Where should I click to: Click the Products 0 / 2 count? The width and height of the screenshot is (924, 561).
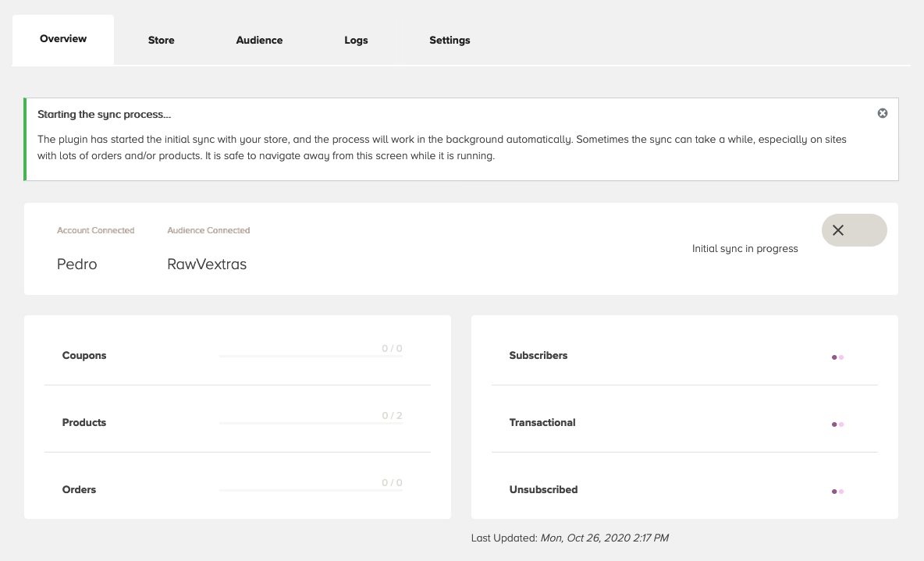392,416
